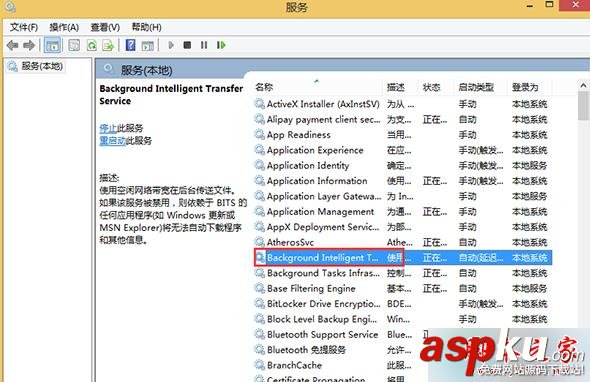The width and height of the screenshot is (590, 382).
Task: Select the Application Information service
Action: tap(403, 181)
